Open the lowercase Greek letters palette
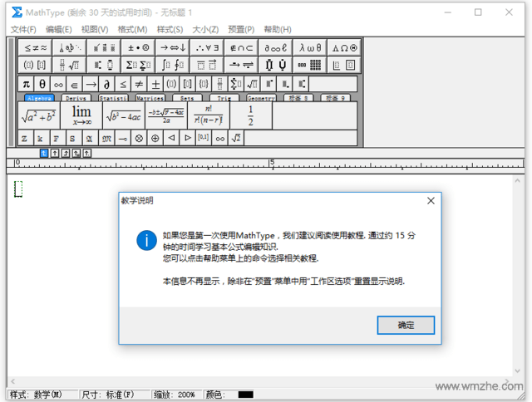Image resolution: width=532 pixels, height=402 pixels. 310,48
